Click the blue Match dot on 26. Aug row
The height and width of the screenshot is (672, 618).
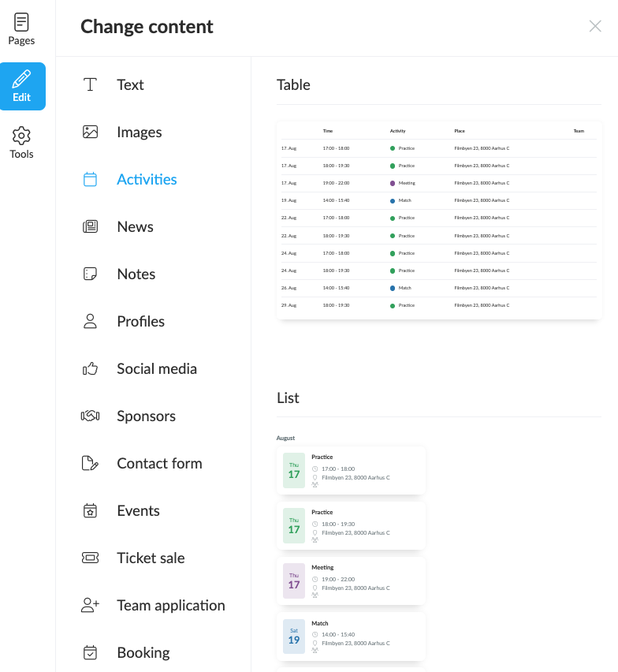click(393, 288)
